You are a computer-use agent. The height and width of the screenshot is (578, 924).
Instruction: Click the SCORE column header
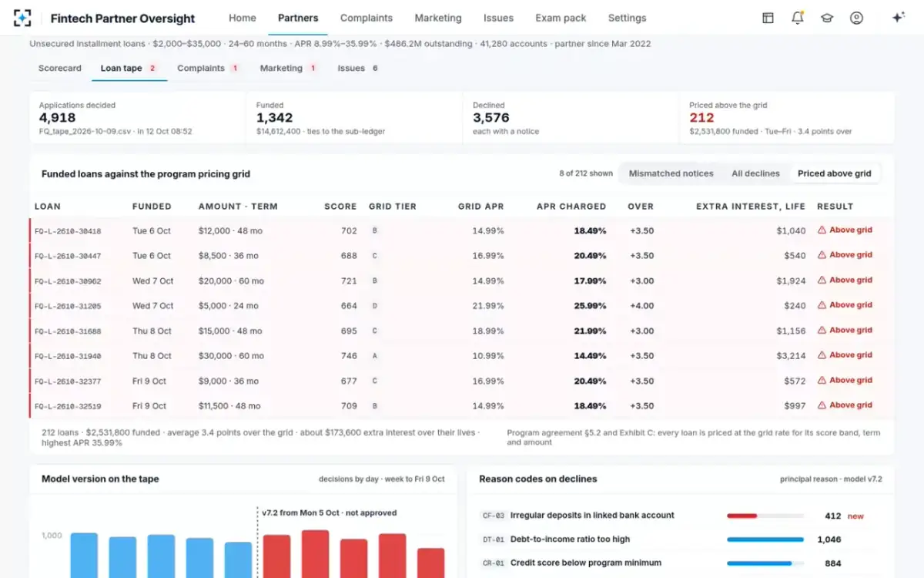tap(340, 207)
